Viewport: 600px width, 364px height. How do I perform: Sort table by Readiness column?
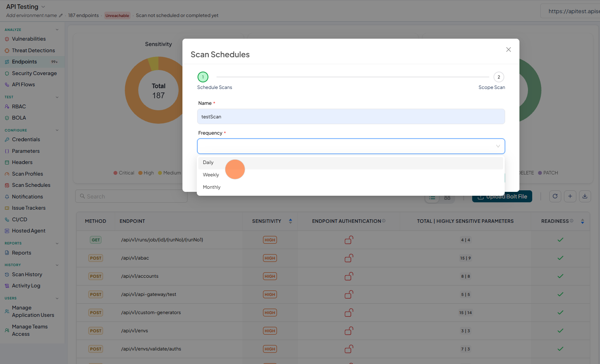tap(583, 221)
